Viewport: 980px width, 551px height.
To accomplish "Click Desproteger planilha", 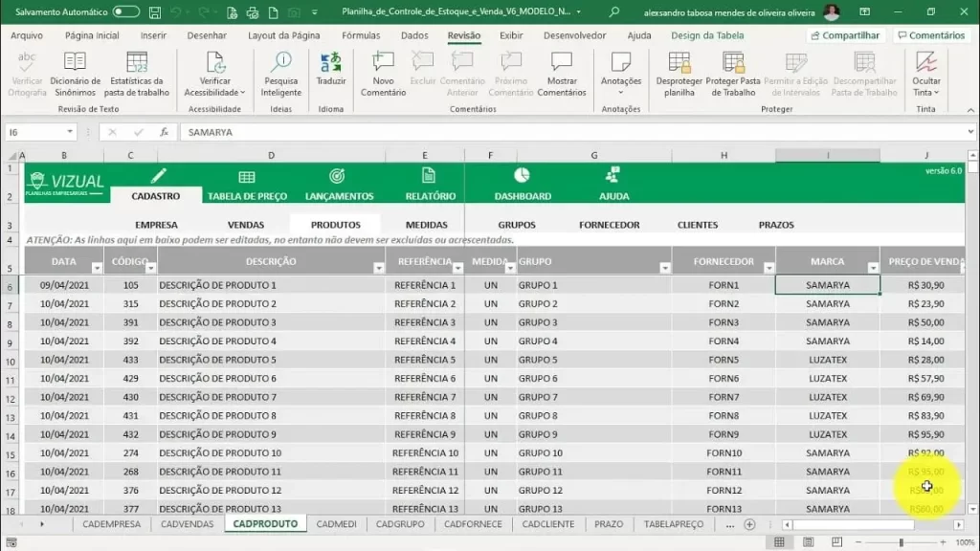I will click(x=679, y=74).
